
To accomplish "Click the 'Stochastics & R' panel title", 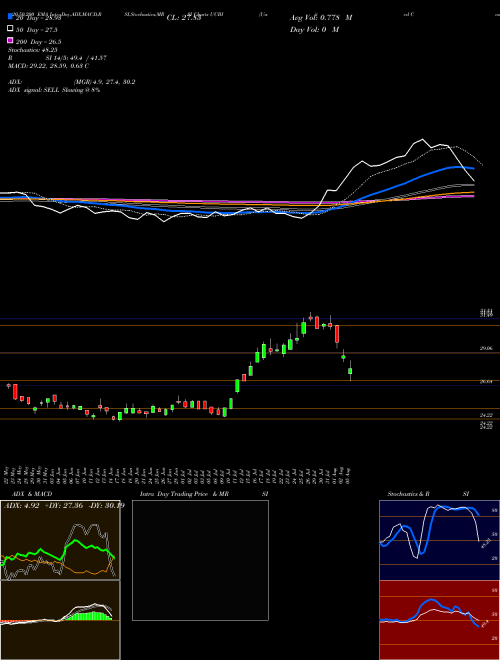I will pos(409,494).
